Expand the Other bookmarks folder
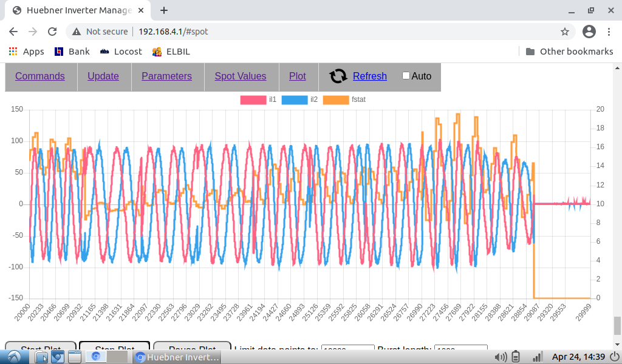This screenshot has width=622, height=364. pyautogui.click(x=569, y=52)
